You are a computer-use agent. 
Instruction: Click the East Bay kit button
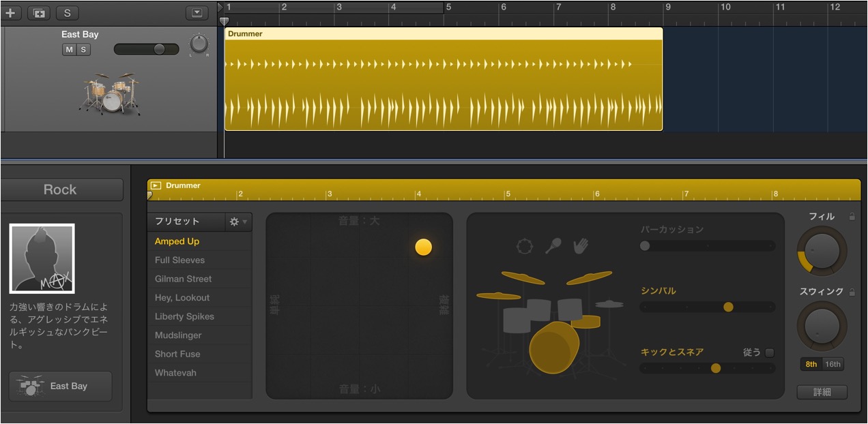click(61, 386)
